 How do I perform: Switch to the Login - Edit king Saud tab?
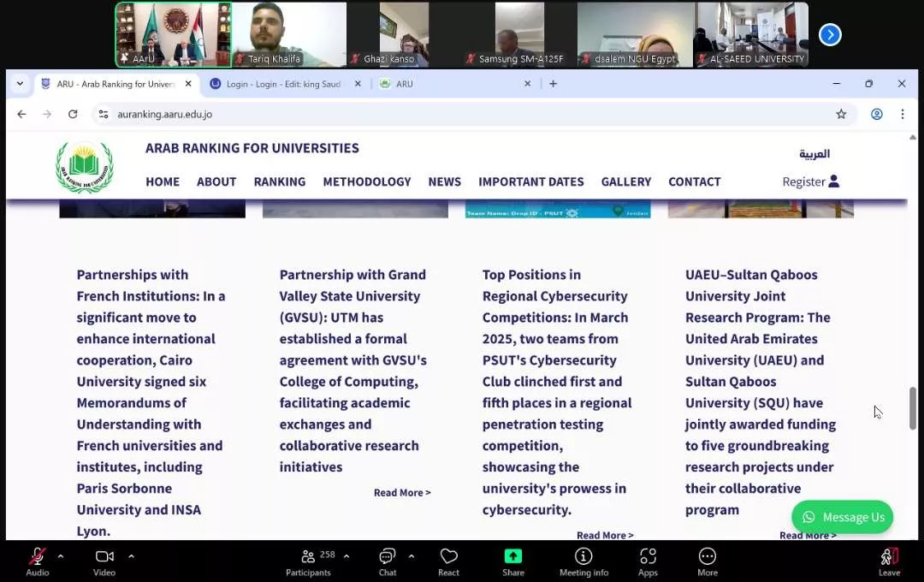coord(283,85)
